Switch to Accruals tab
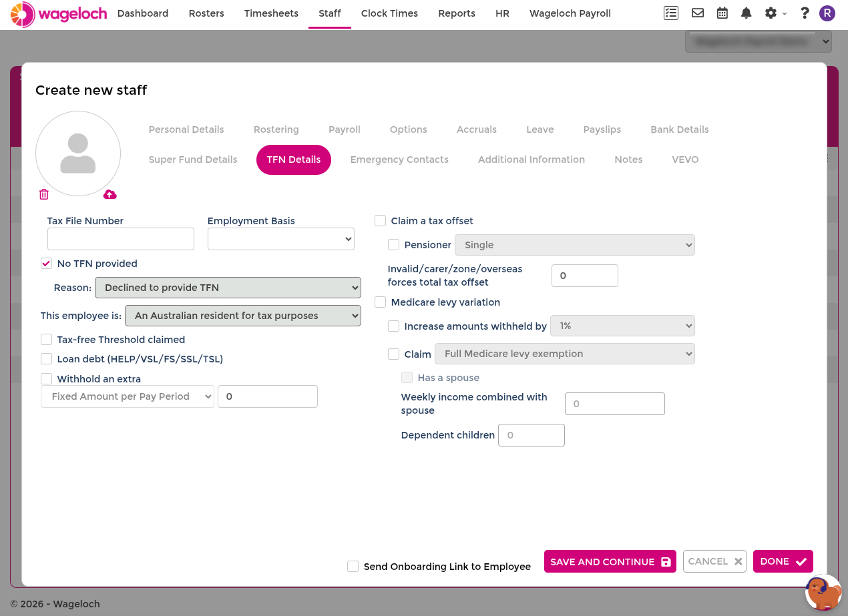This screenshot has height=616, width=848. 477,129
